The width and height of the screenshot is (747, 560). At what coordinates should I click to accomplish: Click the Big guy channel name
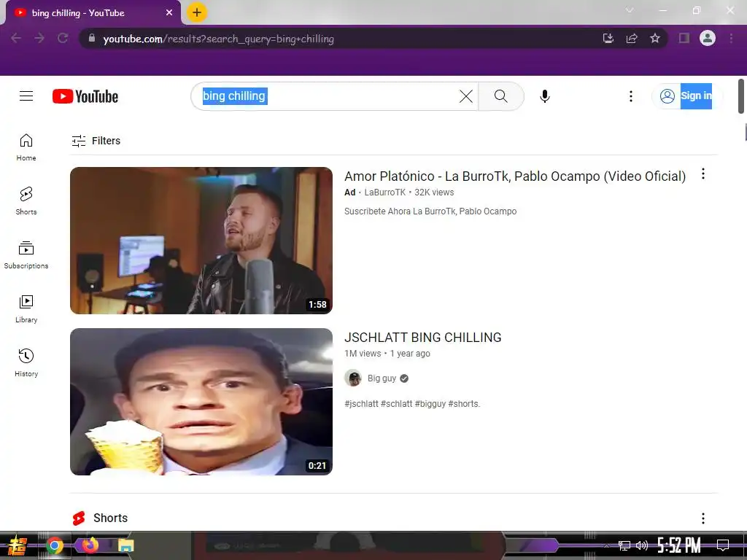(x=382, y=378)
